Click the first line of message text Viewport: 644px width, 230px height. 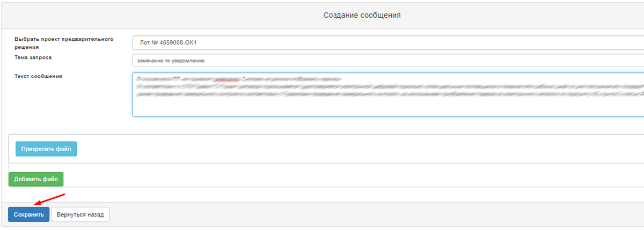click(236, 78)
